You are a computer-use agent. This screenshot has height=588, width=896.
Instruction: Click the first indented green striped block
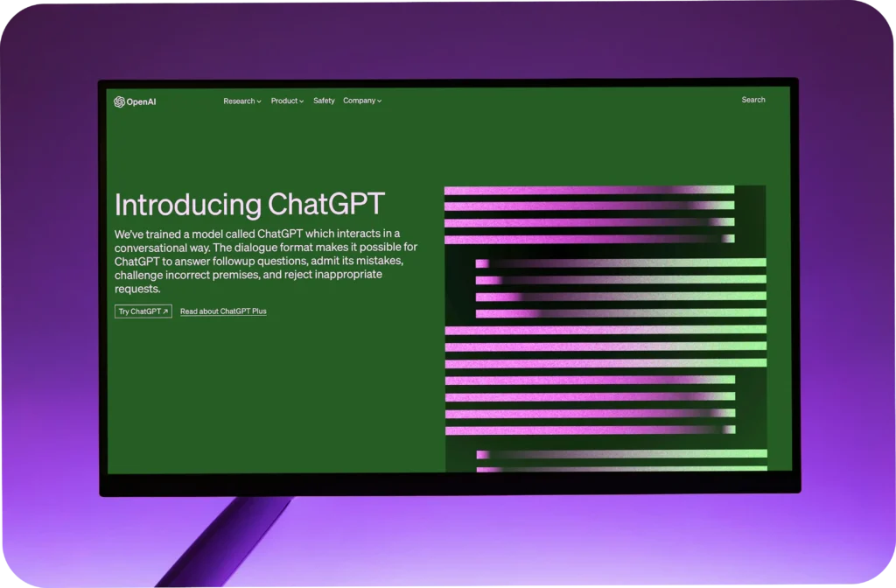tap(620, 287)
